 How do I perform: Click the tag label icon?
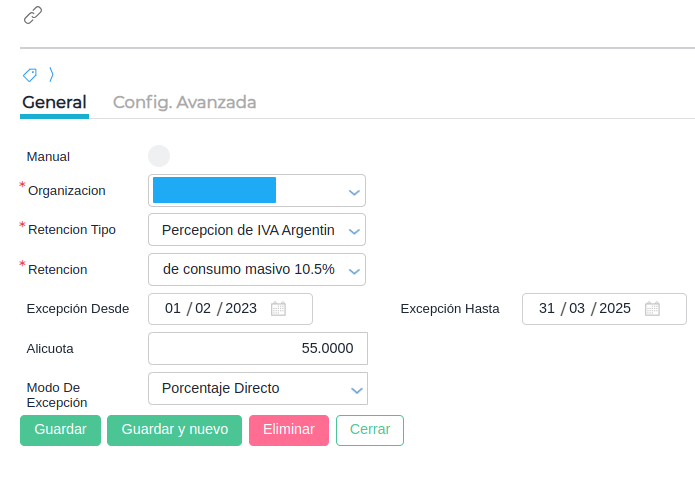click(x=30, y=75)
